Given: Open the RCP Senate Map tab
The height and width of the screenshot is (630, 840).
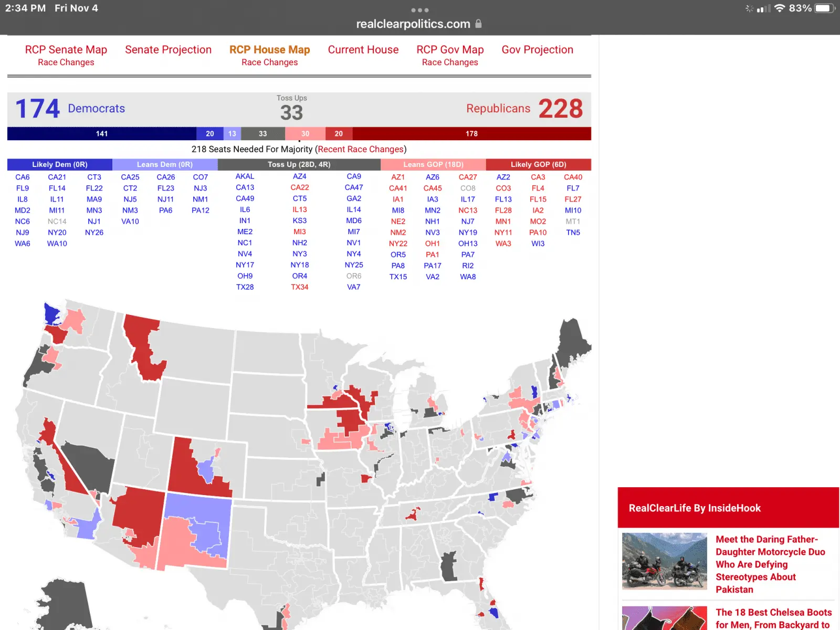Looking at the screenshot, I should (x=66, y=49).
